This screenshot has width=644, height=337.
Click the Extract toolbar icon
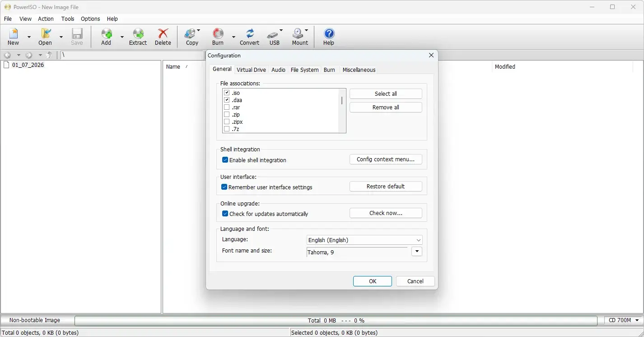pyautogui.click(x=138, y=33)
